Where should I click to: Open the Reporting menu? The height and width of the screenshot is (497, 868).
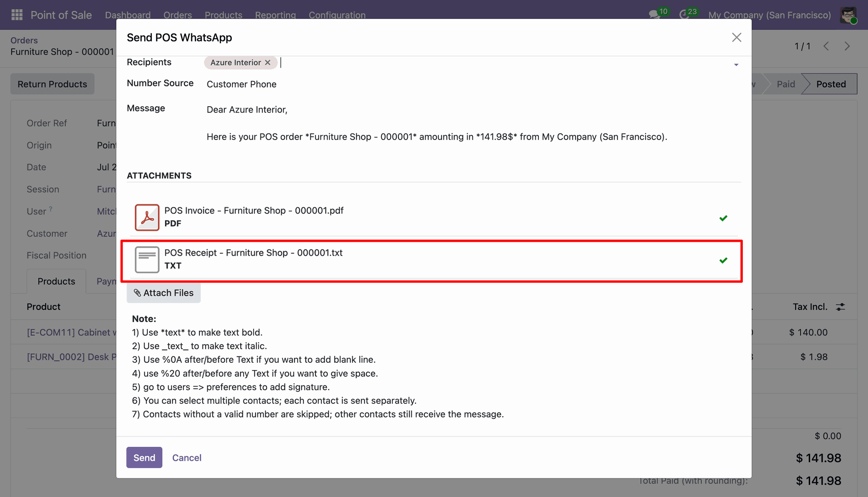275,15
